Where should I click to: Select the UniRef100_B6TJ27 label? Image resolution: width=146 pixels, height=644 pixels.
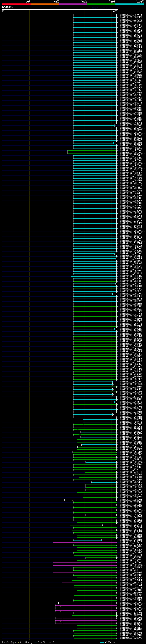(x=131, y=85)
